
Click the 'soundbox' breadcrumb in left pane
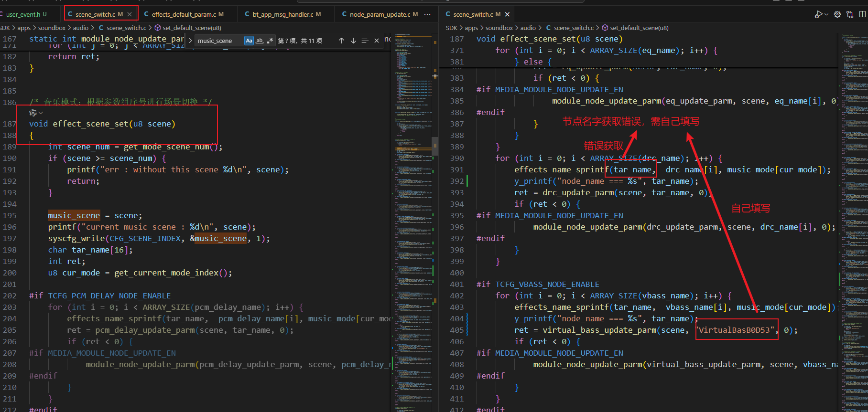tap(52, 28)
